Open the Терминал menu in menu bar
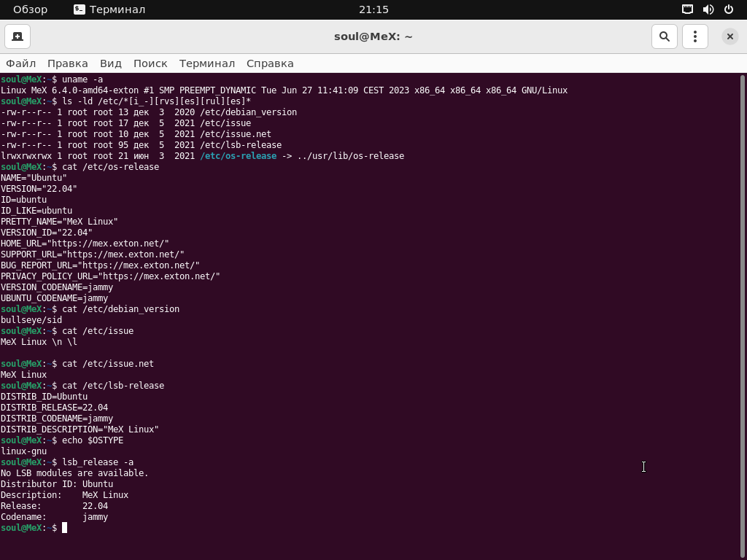The width and height of the screenshot is (747, 560). (206, 63)
